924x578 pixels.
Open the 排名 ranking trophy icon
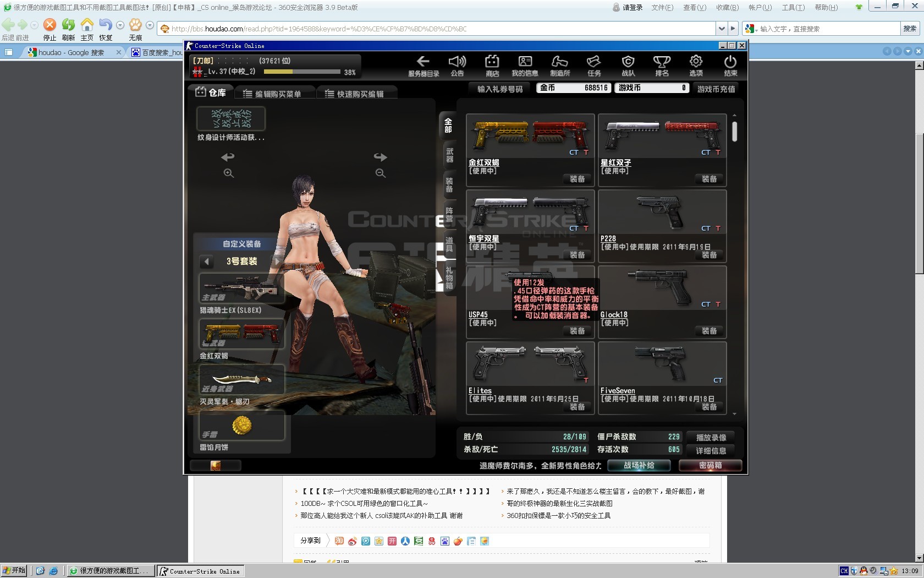point(662,61)
